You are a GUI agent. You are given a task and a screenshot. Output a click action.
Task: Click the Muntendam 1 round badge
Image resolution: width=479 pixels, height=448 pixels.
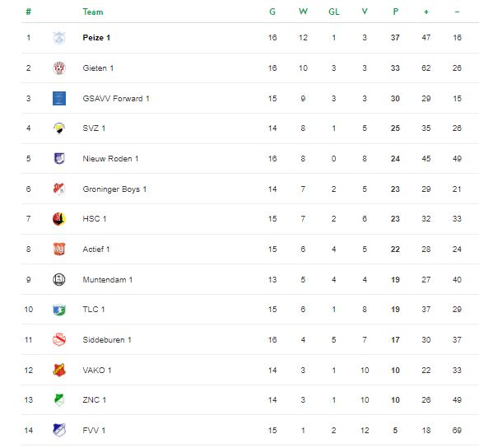tap(59, 279)
